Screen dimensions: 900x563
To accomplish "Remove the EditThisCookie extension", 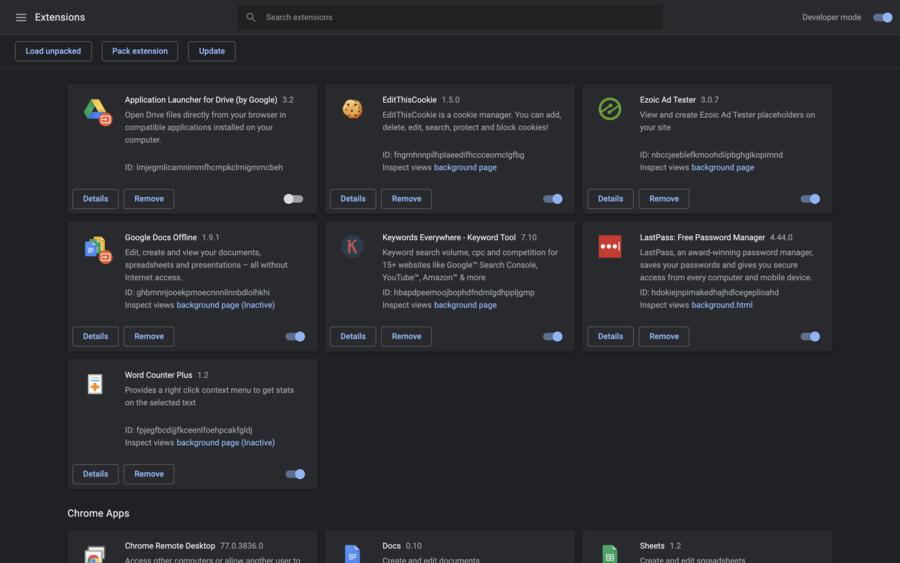I will point(406,199).
